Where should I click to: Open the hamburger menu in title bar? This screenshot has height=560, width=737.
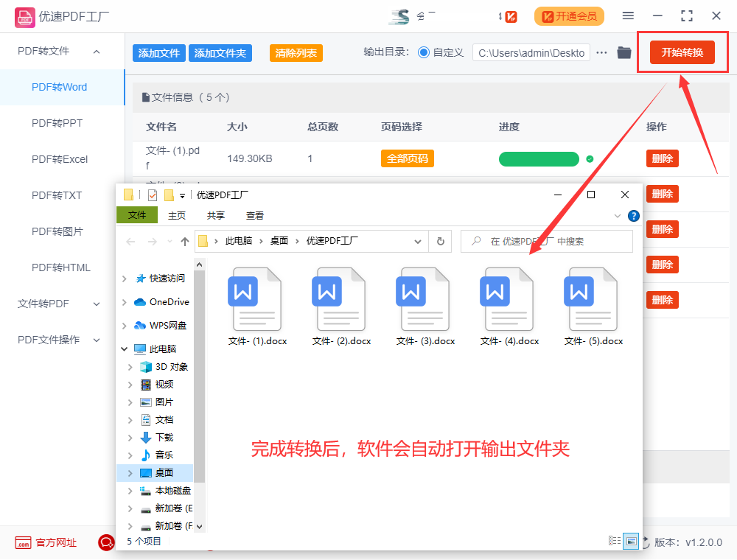628,16
